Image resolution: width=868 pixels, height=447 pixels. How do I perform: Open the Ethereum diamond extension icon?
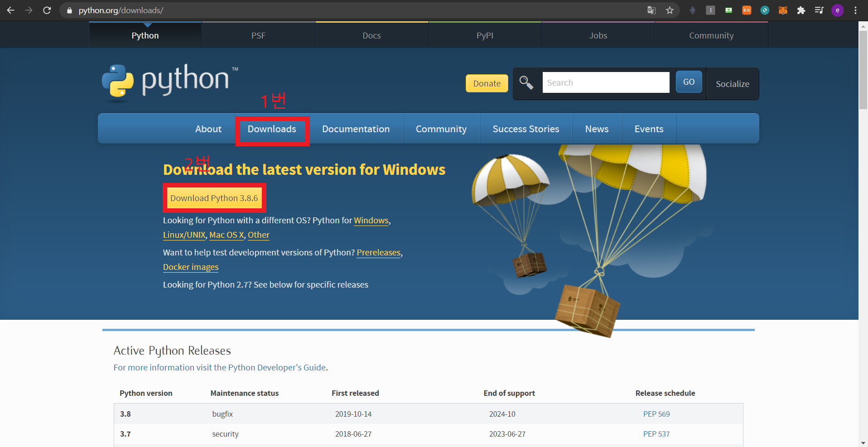click(x=692, y=10)
